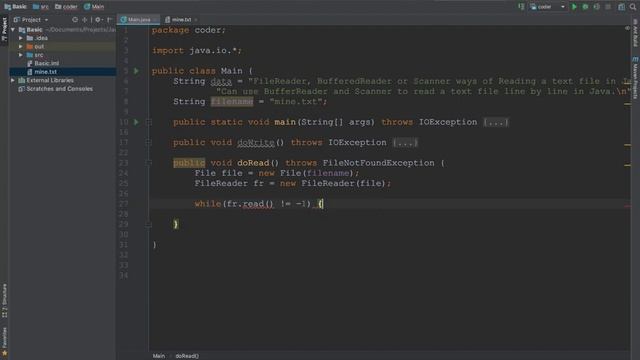Expand the src folder
The height and width of the screenshot is (360, 640).
pos(21,55)
